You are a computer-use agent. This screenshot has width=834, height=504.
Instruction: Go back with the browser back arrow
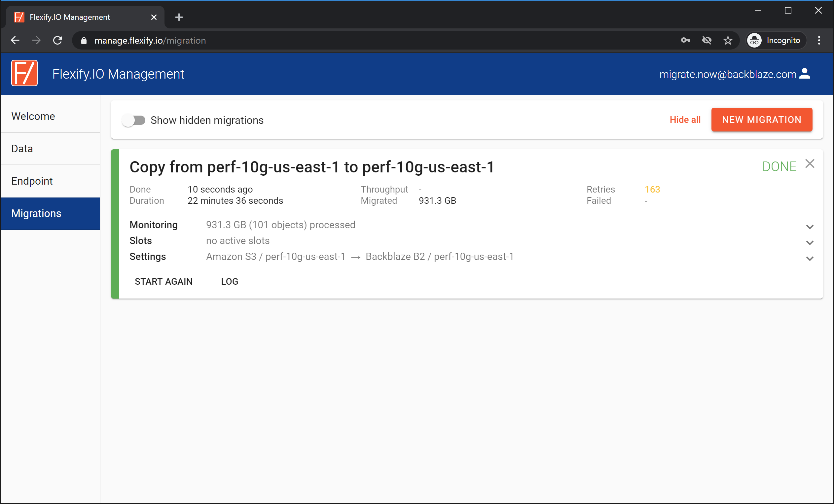point(15,40)
